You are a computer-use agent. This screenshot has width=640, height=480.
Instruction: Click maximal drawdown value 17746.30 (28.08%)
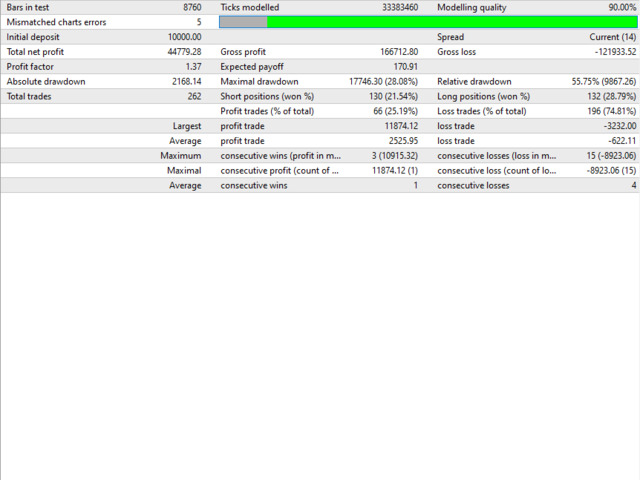383,82
